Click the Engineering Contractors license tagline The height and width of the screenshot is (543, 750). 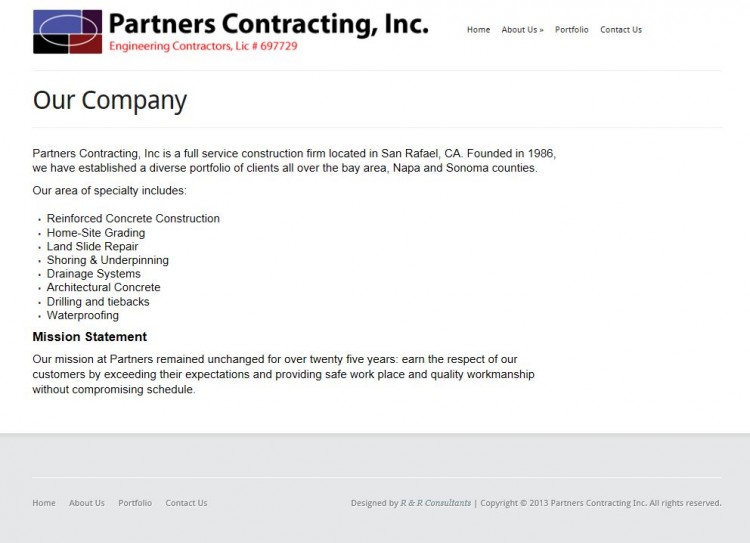click(203, 46)
